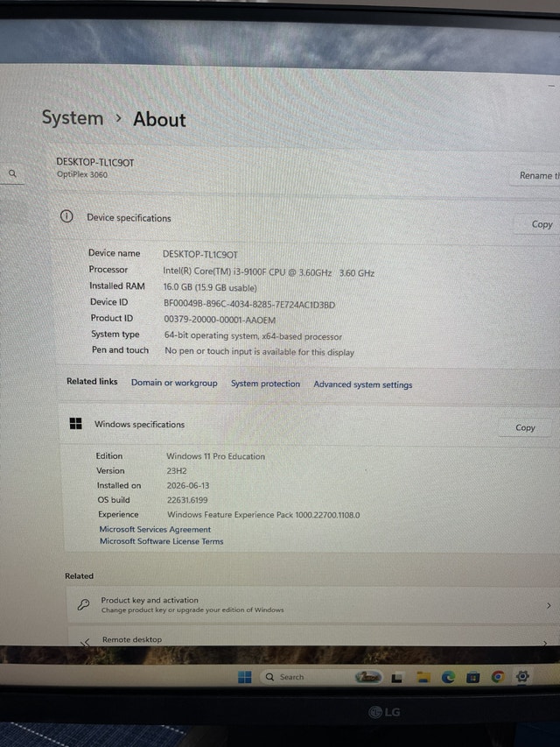The image size is (560, 747).
Task: Click the search highlight image in Search box
Action: point(368,676)
